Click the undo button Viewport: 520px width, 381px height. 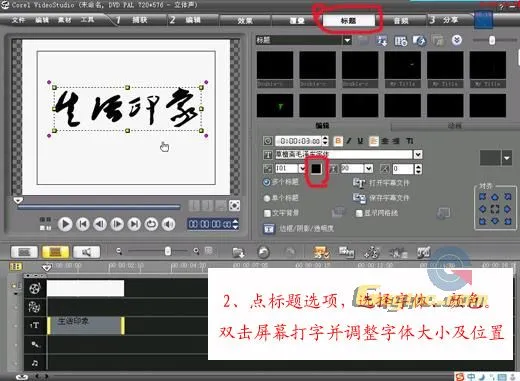pyautogui.click(x=263, y=252)
